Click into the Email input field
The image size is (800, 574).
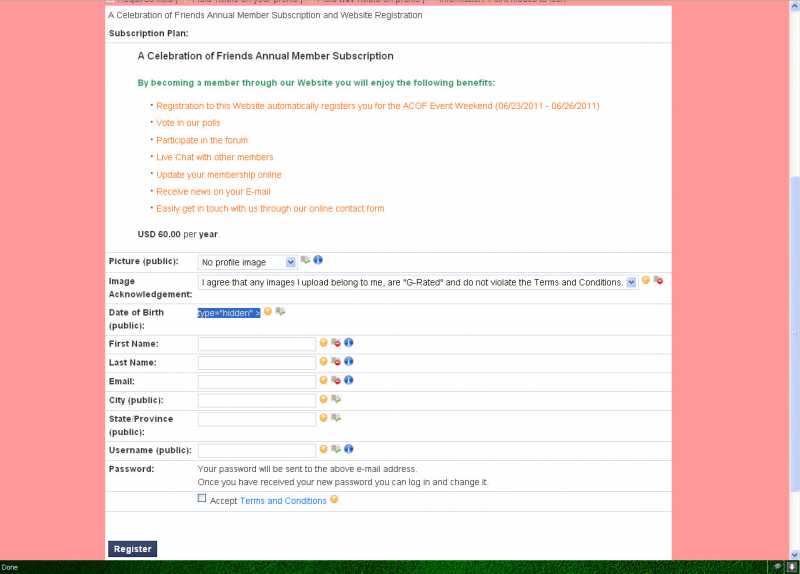pos(257,382)
